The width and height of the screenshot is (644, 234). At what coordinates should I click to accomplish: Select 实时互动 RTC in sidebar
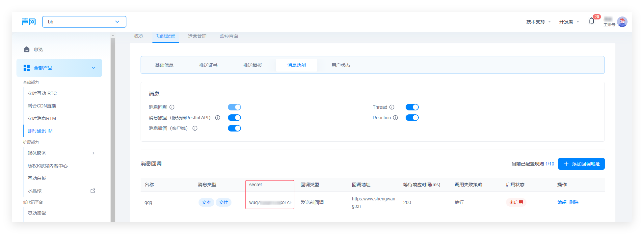click(42, 93)
